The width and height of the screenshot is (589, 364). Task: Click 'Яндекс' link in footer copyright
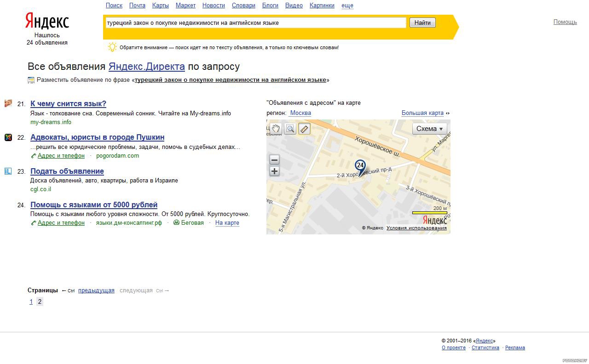(x=484, y=341)
